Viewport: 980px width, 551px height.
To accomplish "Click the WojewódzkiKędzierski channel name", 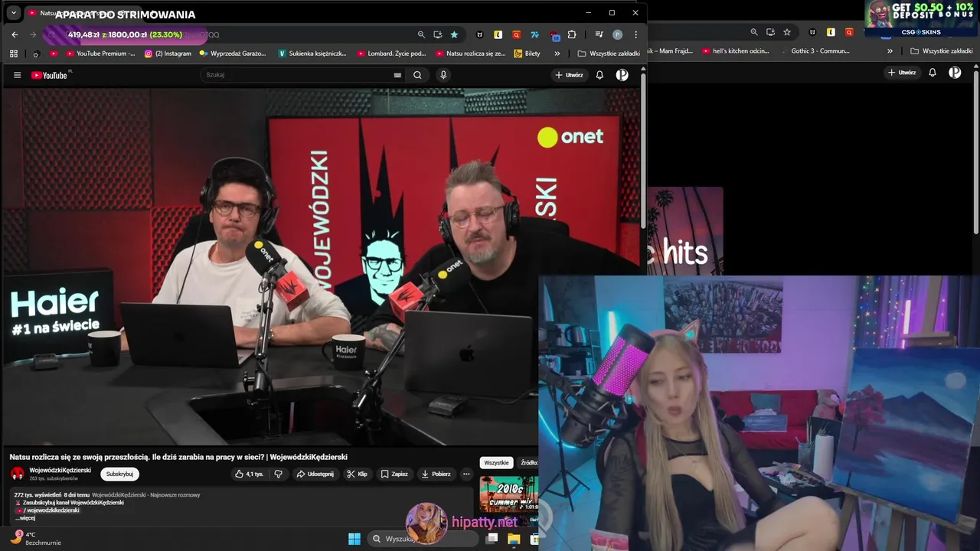I will point(60,470).
